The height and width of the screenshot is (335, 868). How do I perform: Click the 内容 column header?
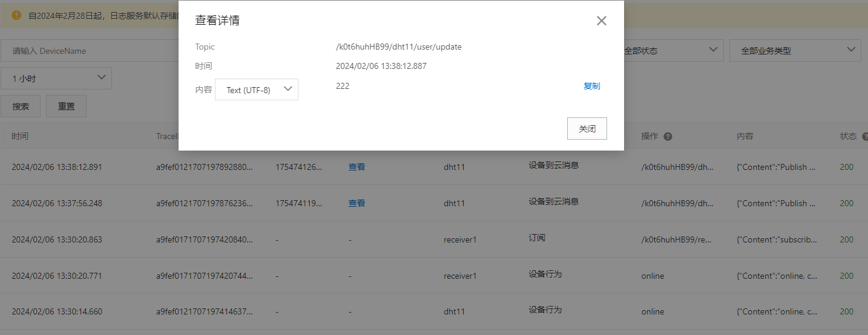click(x=745, y=136)
